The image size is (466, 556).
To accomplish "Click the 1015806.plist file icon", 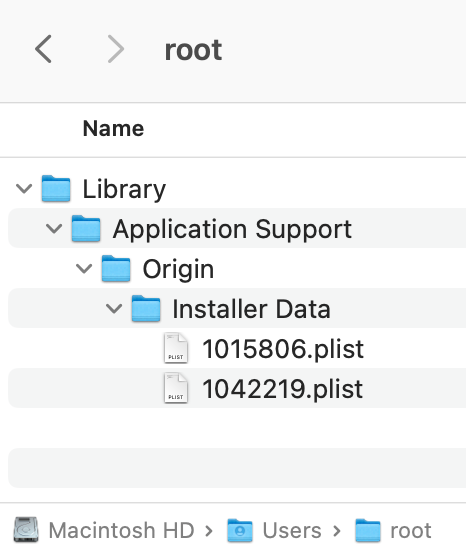I will pyautogui.click(x=176, y=348).
